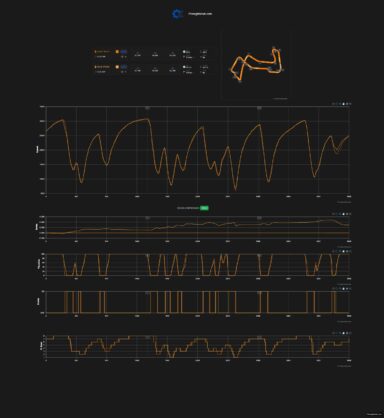Click the first driver's orange color swatch
The width and height of the screenshot is (384, 418).
pos(117,52)
